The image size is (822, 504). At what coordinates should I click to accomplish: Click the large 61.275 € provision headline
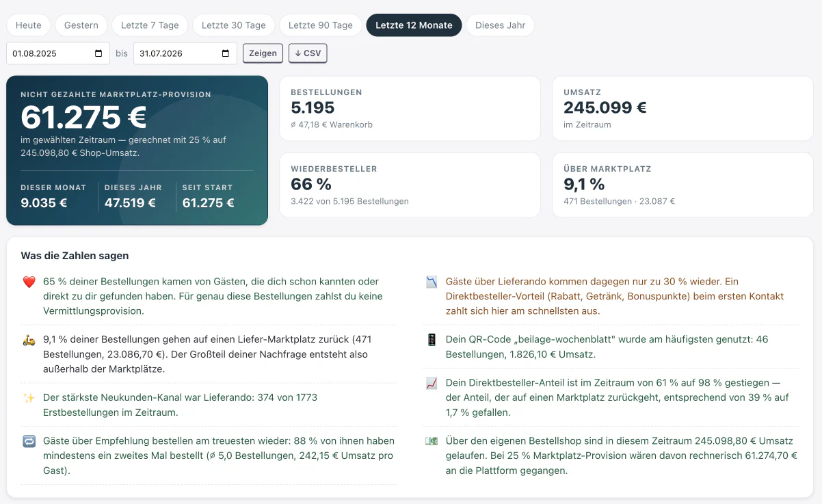pos(83,118)
